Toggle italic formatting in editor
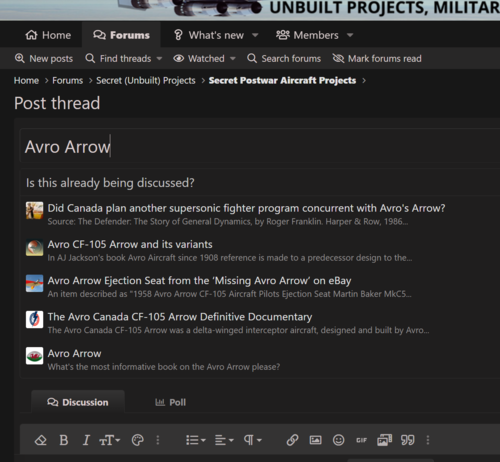 [86, 440]
